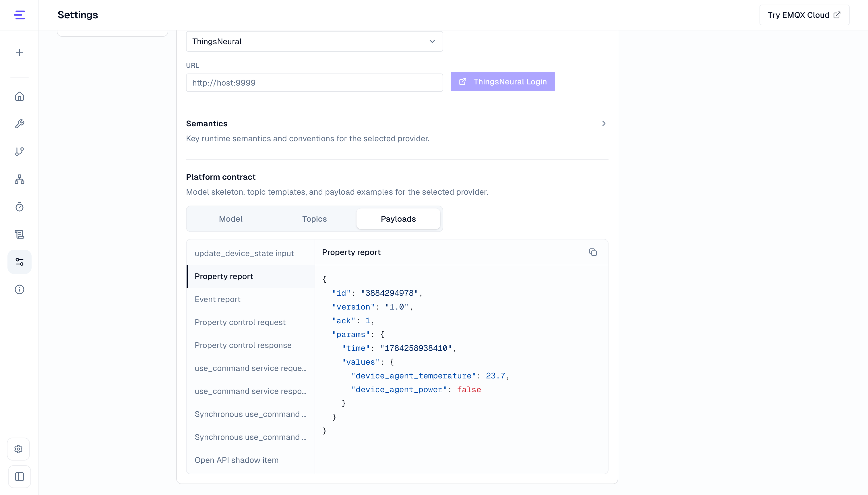Open the scroll log icon
Viewport: 868px width, 495px height.
coord(19,234)
